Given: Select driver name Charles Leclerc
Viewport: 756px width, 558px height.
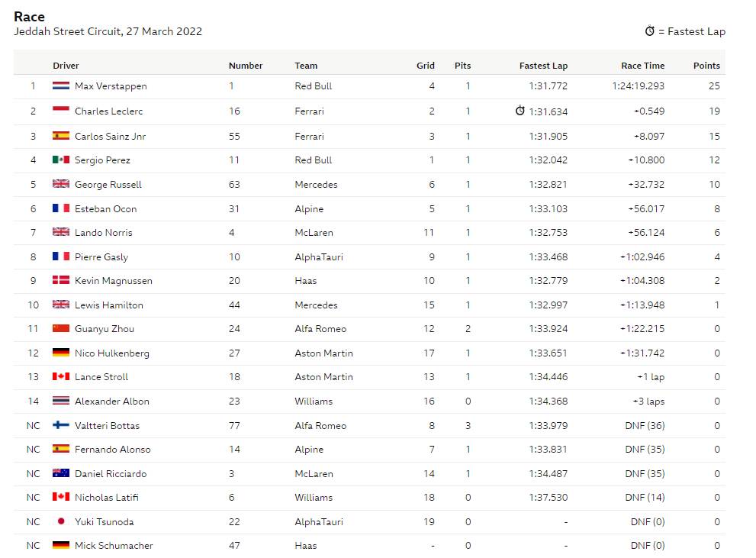Looking at the screenshot, I should pyautogui.click(x=108, y=111).
